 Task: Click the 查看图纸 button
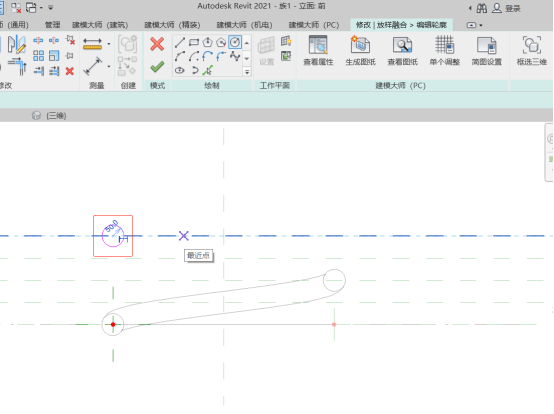[x=402, y=51]
